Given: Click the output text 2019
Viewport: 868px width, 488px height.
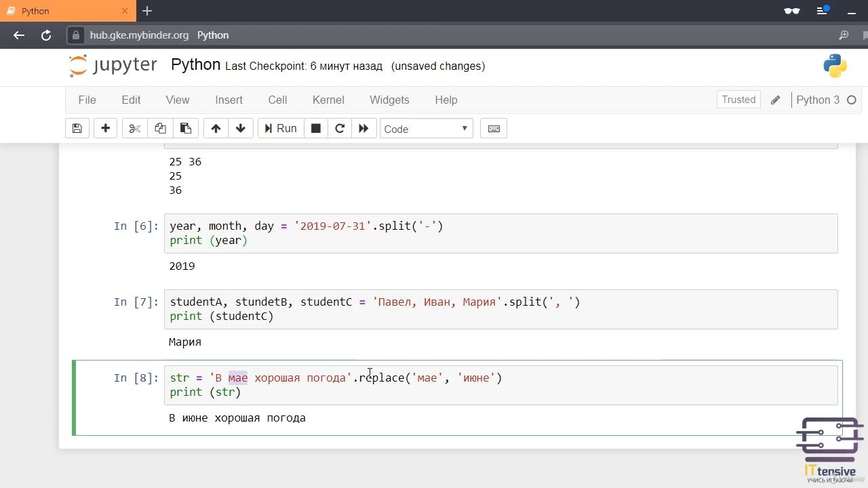Looking at the screenshot, I should (x=182, y=266).
